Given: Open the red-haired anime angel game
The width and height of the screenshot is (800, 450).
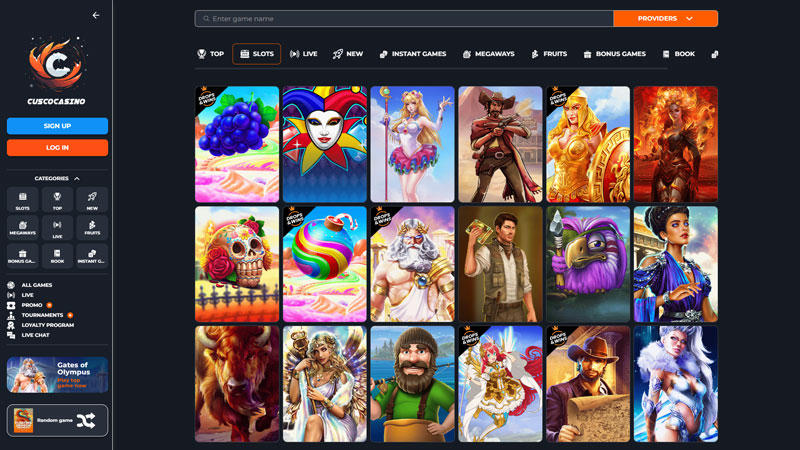Looking at the screenshot, I should point(500,384).
